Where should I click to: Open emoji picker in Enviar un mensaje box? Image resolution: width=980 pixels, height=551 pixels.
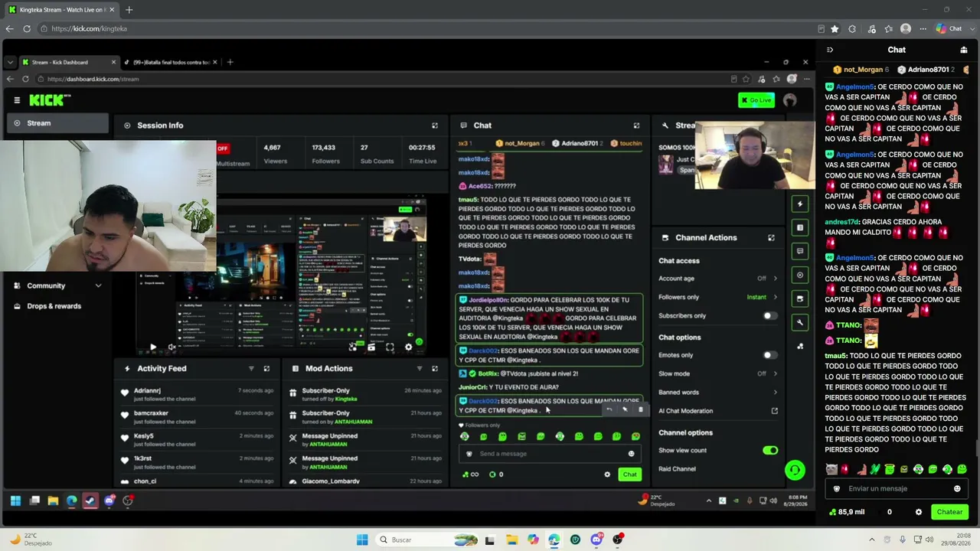[957, 489]
